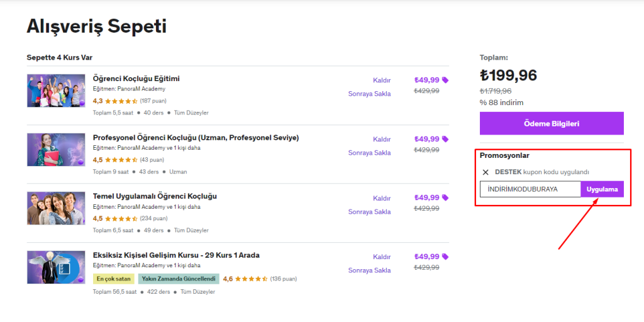Click price tag icon on last course
Viewport: 644px width, 322px height.
click(x=445, y=257)
